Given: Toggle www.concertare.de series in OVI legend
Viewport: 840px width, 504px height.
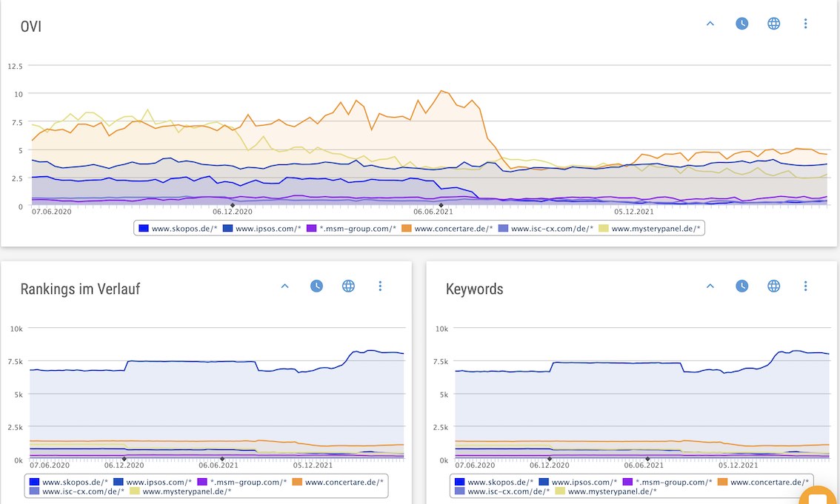Looking at the screenshot, I should coord(447,229).
